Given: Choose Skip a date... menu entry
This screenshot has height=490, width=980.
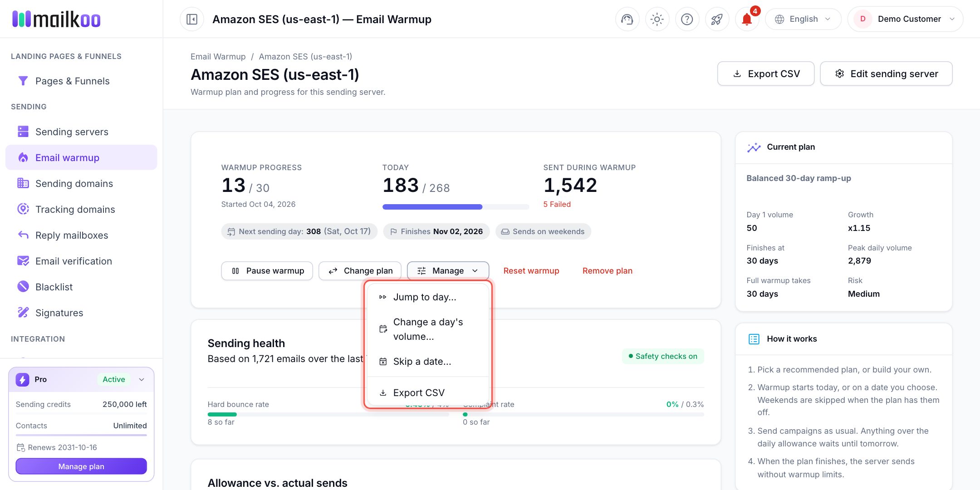Looking at the screenshot, I should 428,362.
